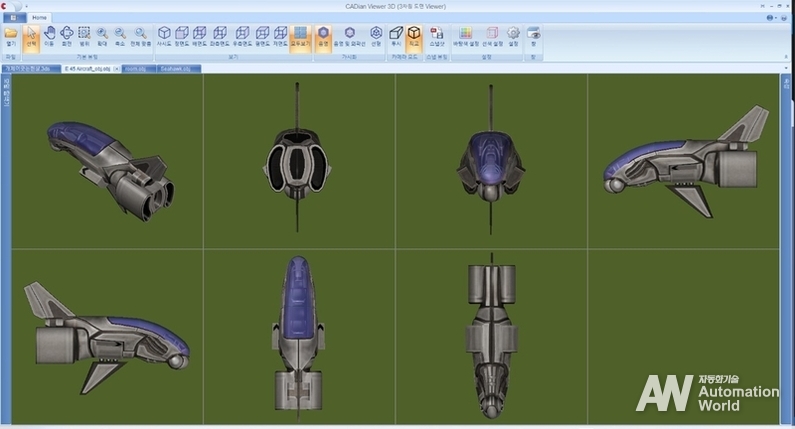Viewport: 795px width, 429px height.
Task: Click the Zoom In (확대) magnifier
Action: [101, 37]
